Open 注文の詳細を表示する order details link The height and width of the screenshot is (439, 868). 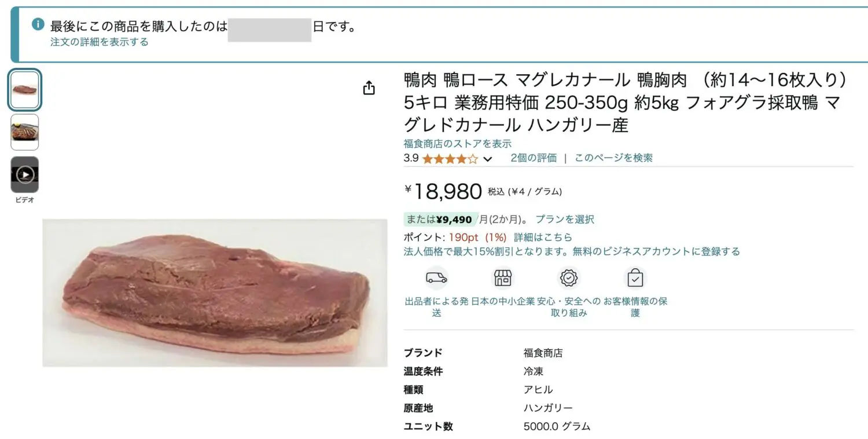(x=99, y=42)
